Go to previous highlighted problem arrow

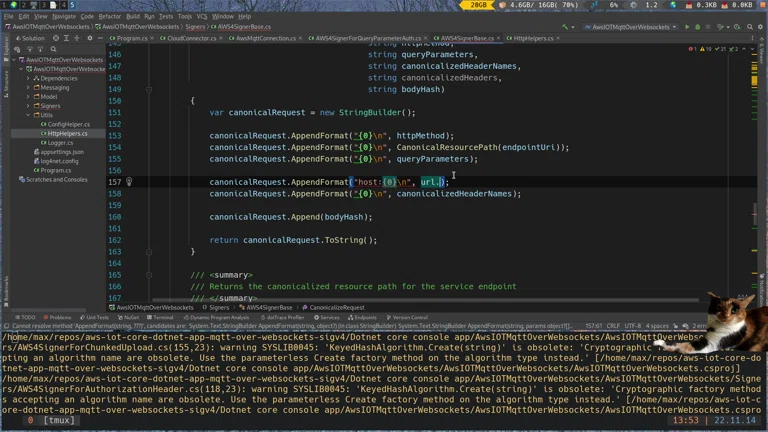coord(744,49)
